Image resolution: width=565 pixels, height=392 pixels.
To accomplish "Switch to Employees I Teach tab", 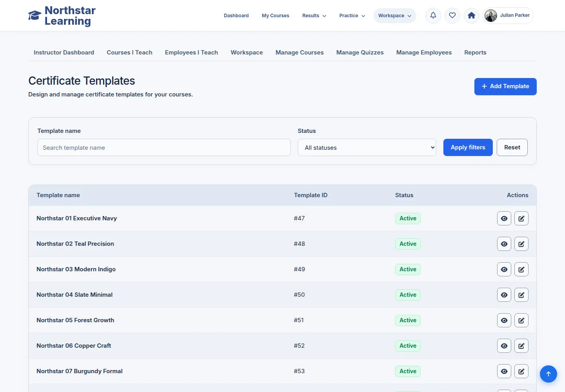I will click(x=191, y=53).
